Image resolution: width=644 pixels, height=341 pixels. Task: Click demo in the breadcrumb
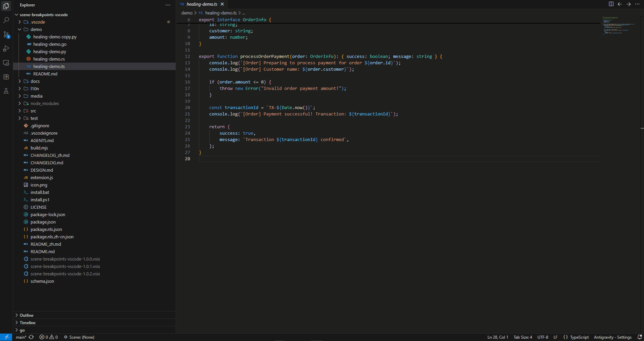pyautogui.click(x=187, y=13)
